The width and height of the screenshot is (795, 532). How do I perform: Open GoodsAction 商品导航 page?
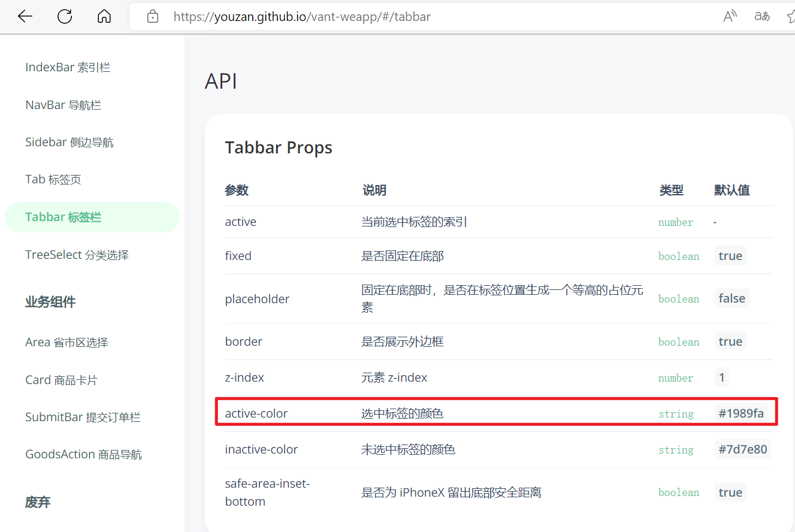coord(83,454)
